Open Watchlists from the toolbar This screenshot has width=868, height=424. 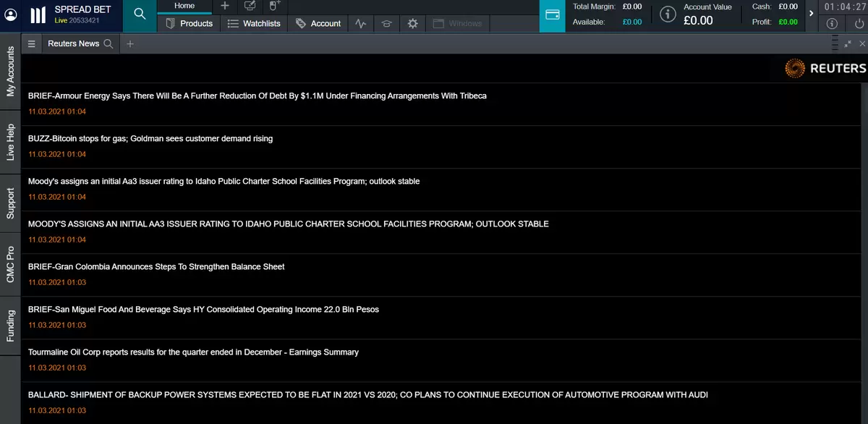point(254,23)
